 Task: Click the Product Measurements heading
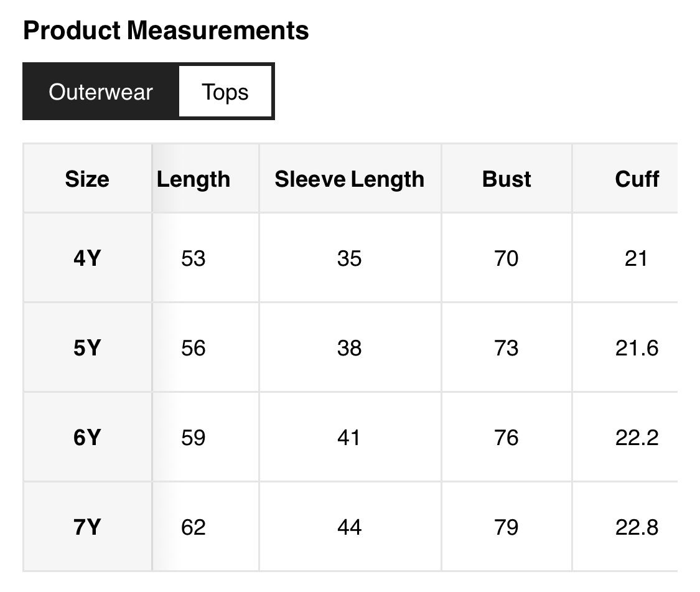[x=166, y=31]
